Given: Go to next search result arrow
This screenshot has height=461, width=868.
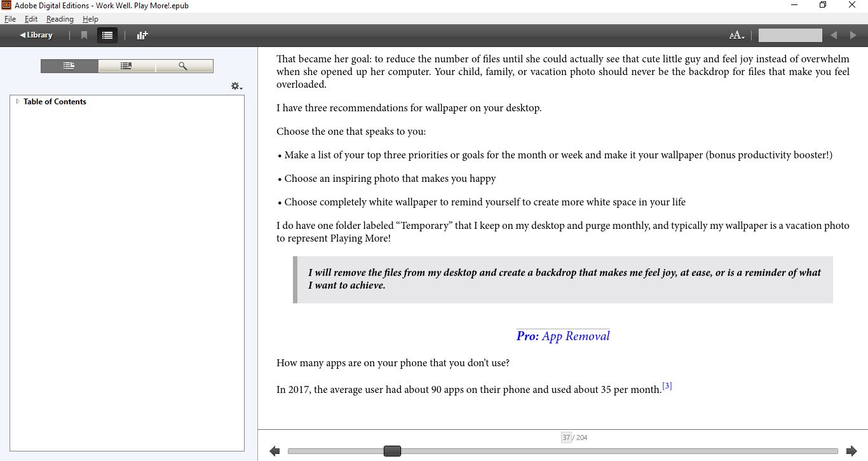Looking at the screenshot, I should 853,36.
